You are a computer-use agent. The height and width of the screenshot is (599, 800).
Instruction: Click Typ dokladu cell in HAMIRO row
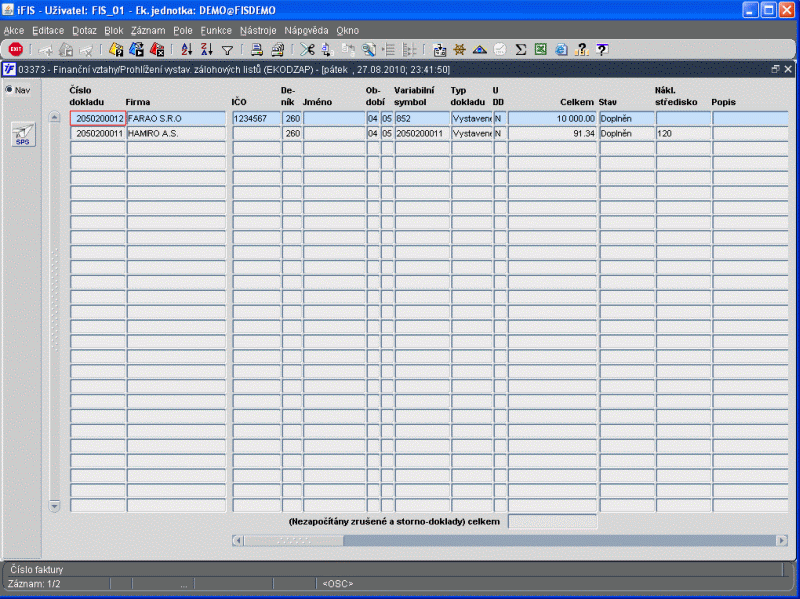(471, 133)
